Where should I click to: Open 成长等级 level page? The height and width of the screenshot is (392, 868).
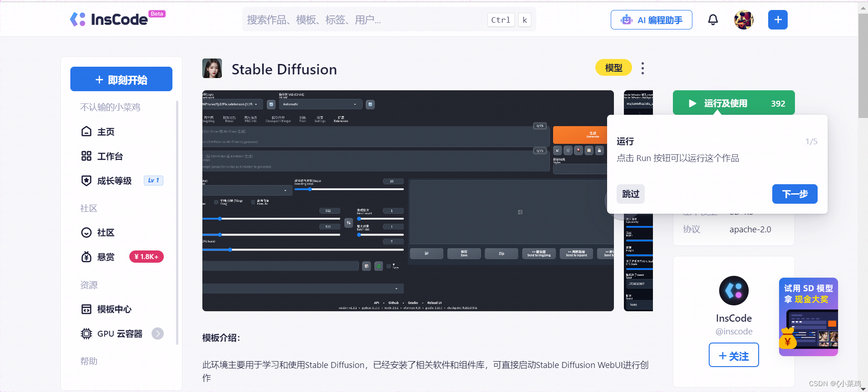point(114,181)
